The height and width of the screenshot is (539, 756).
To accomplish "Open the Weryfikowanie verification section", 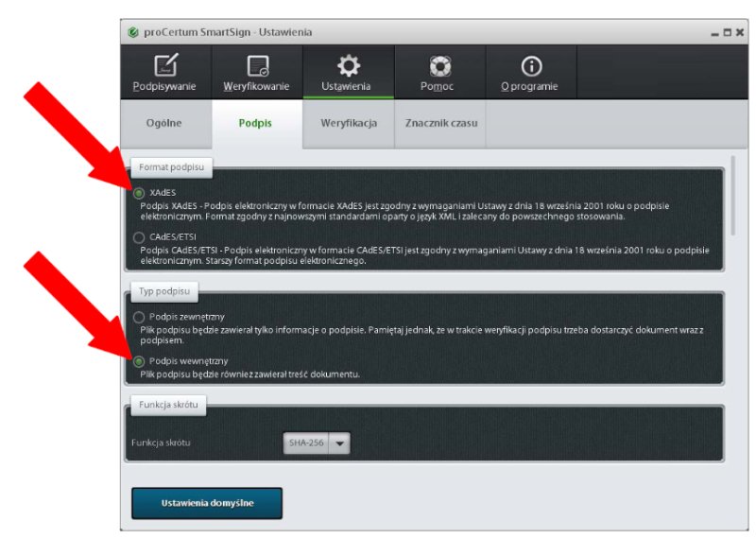I will (256, 73).
